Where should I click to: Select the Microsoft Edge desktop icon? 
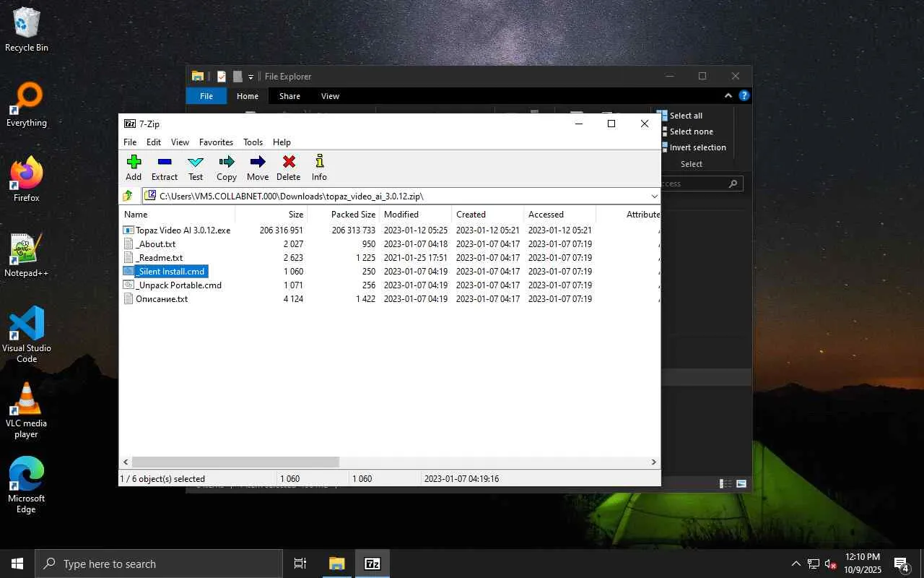pos(27,486)
